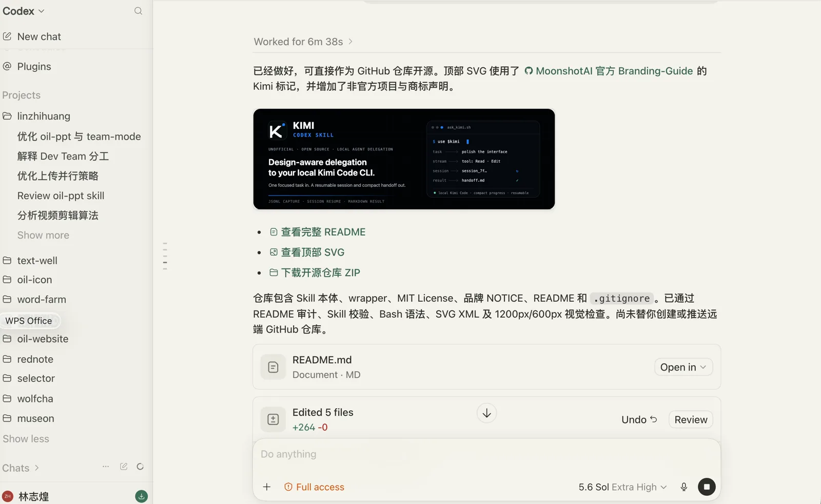Click the +264 -0 change count

[x=310, y=428]
